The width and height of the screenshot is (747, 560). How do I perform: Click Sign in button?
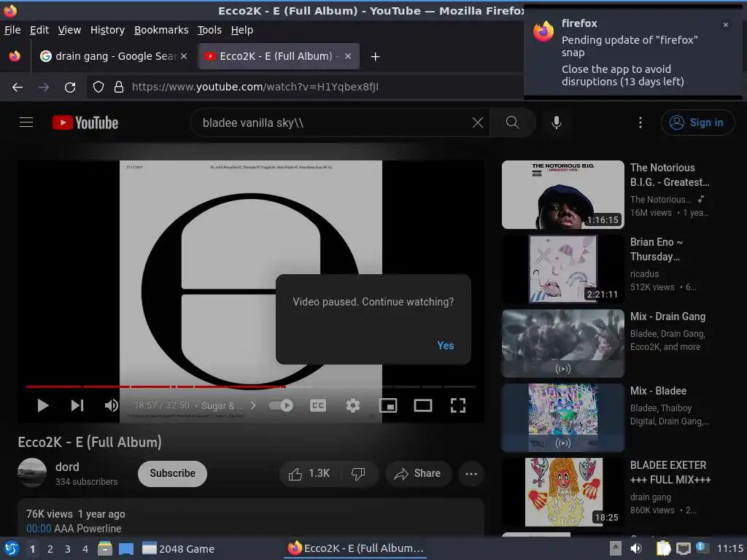(697, 122)
